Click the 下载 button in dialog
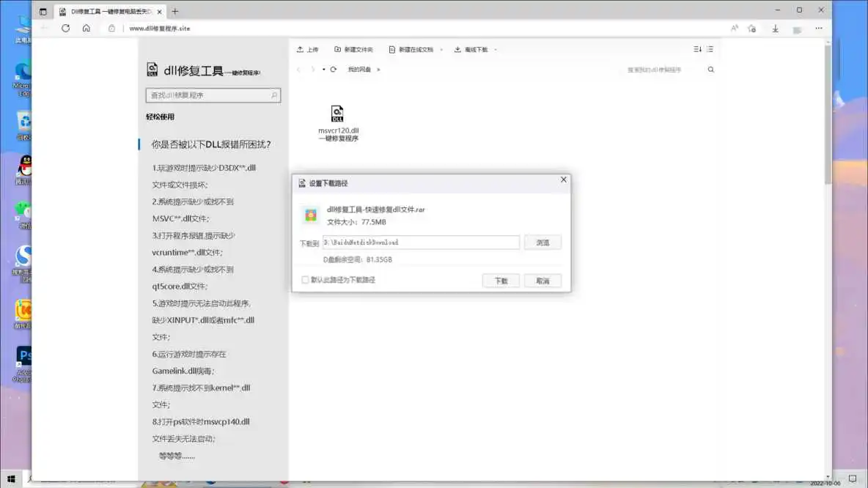The image size is (868, 488). pos(501,281)
